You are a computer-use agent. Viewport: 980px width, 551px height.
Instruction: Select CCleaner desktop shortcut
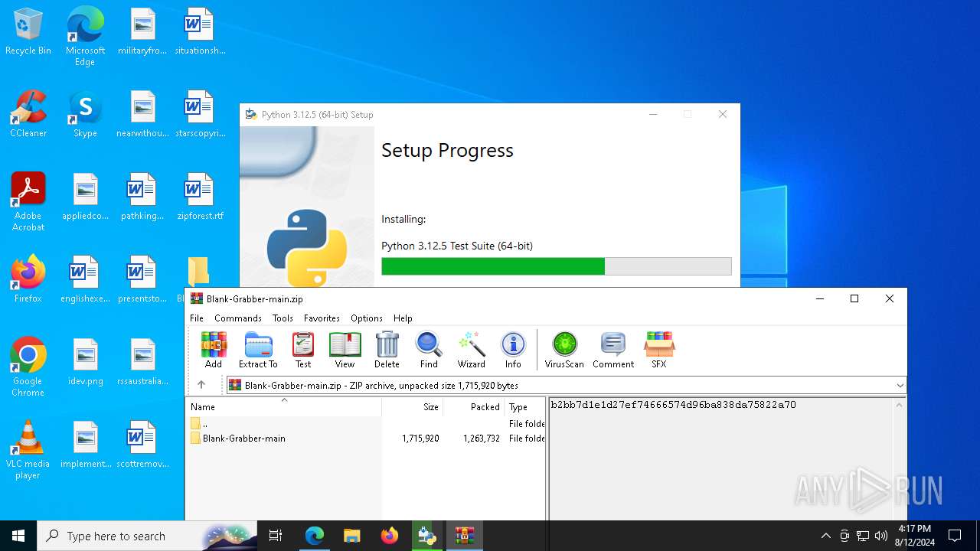(28, 115)
